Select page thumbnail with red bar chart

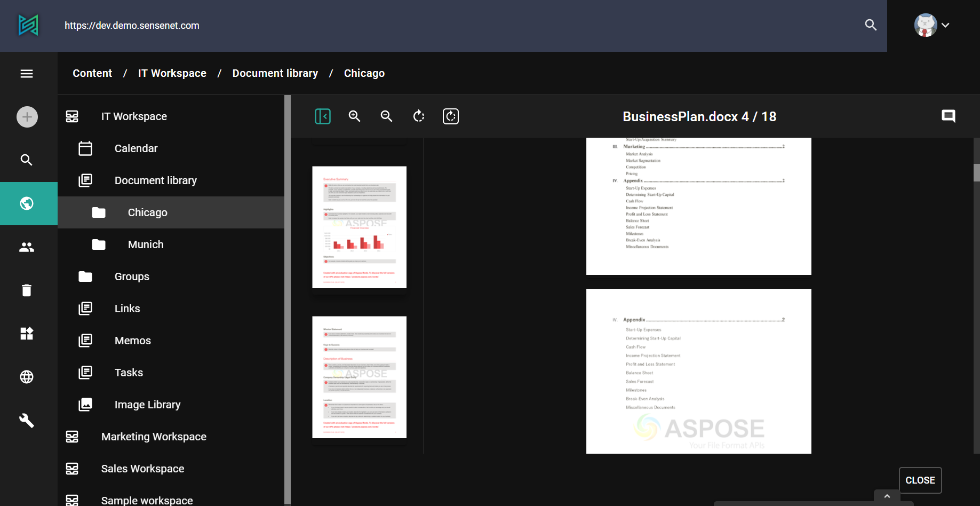pos(360,227)
